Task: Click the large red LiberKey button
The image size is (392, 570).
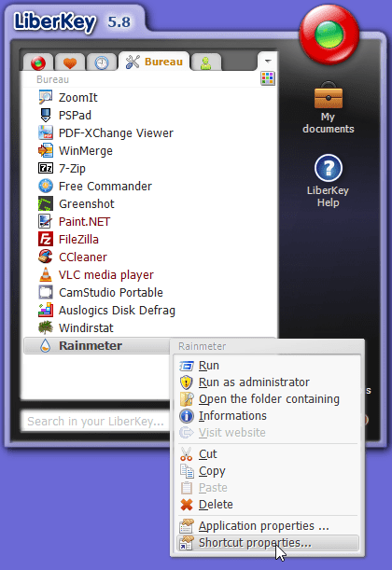Action: click(x=329, y=35)
